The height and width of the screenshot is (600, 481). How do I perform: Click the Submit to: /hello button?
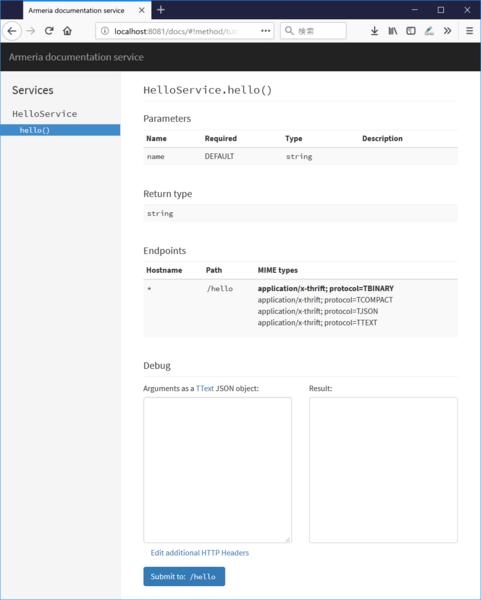tap(184, 576)
